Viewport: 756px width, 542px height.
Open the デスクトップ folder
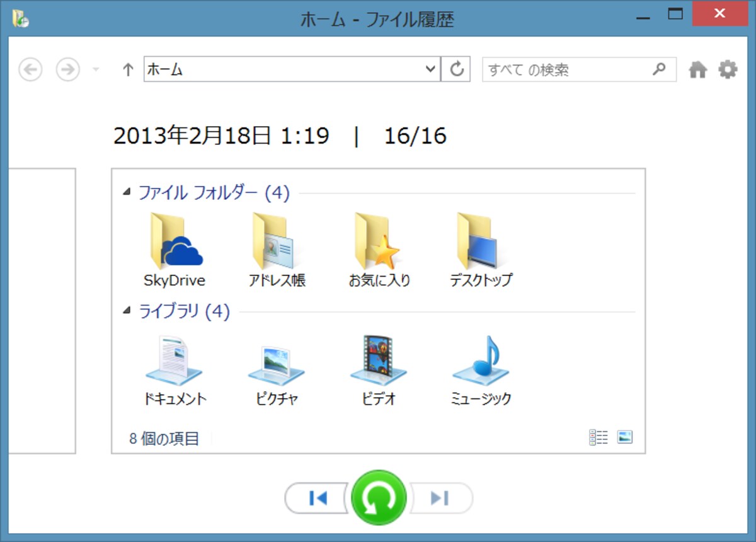481,250
